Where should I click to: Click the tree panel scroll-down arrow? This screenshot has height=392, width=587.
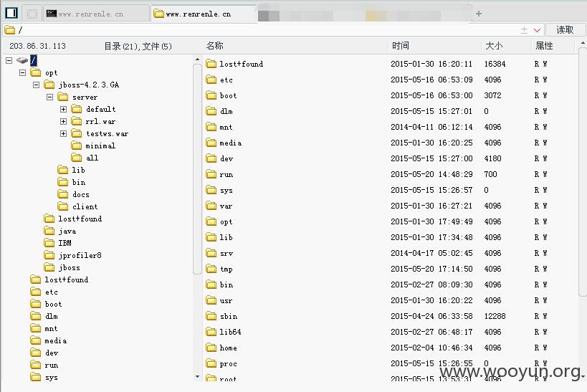(197, 376)
